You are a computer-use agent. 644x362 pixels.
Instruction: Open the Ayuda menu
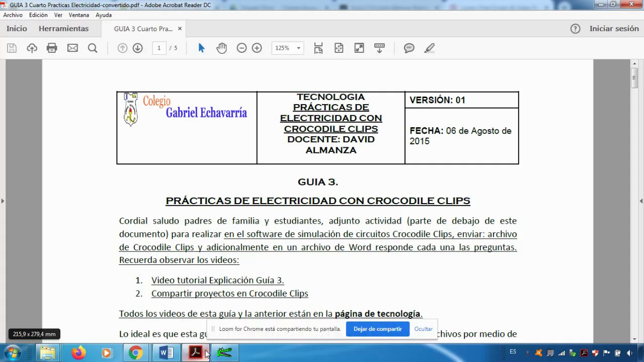click(104, 15)
